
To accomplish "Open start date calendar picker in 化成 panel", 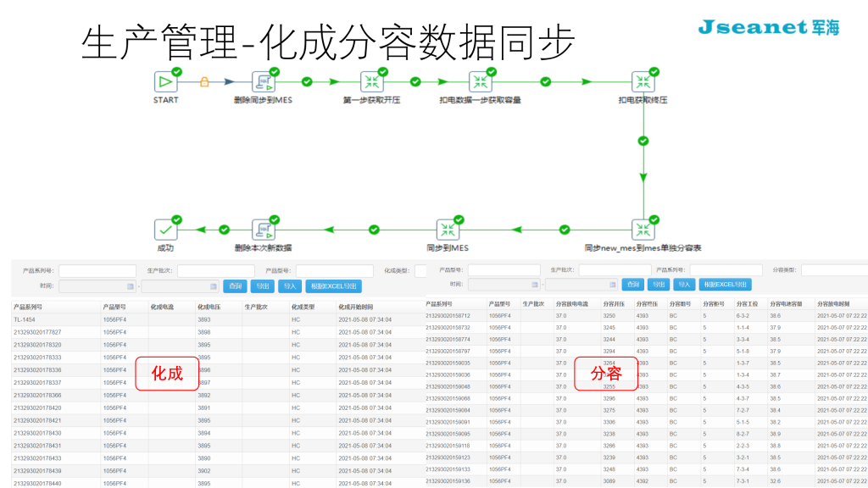I will pos(130,286).
